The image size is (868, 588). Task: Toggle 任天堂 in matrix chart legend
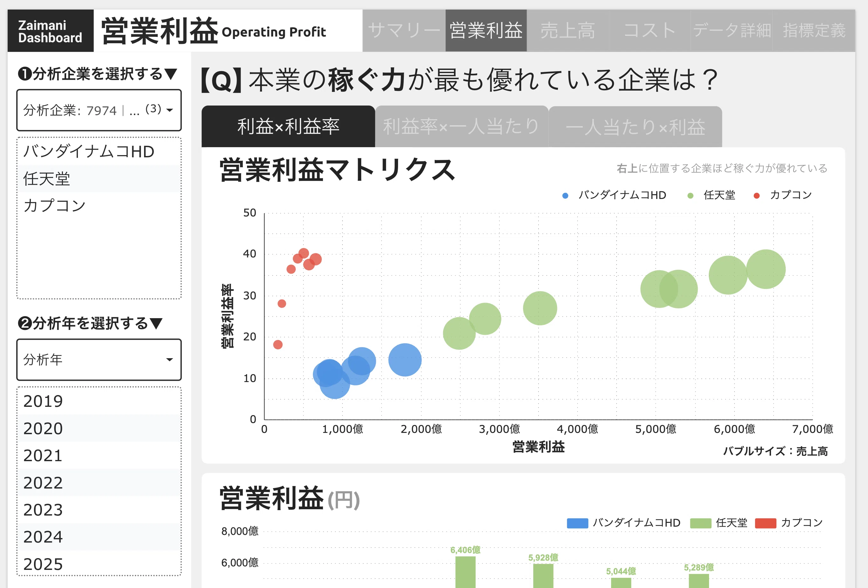[x=711, y=195]
